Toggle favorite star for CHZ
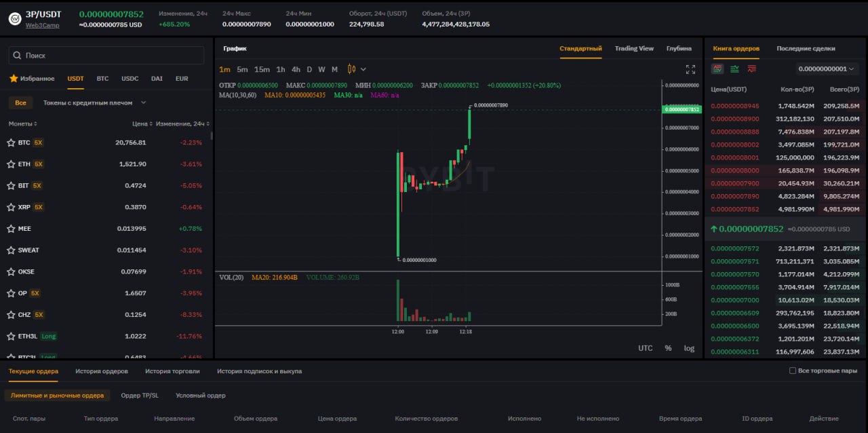Viewport: 868px width, 433px height. tap(11, 315)
